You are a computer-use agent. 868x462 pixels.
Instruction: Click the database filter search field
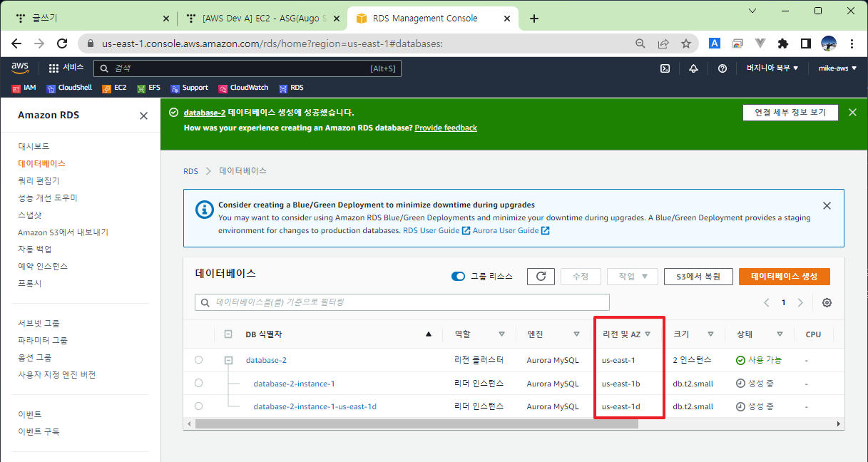402,302
